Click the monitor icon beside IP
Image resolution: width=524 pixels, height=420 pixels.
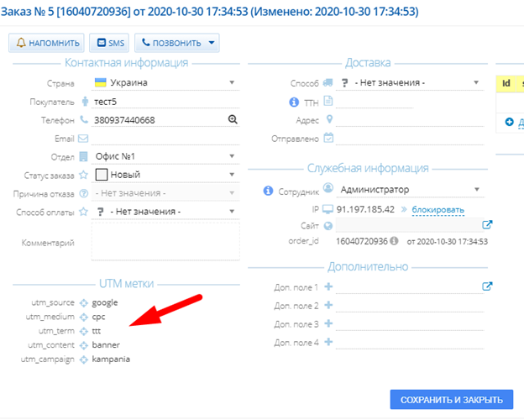[x=327, y=209]
